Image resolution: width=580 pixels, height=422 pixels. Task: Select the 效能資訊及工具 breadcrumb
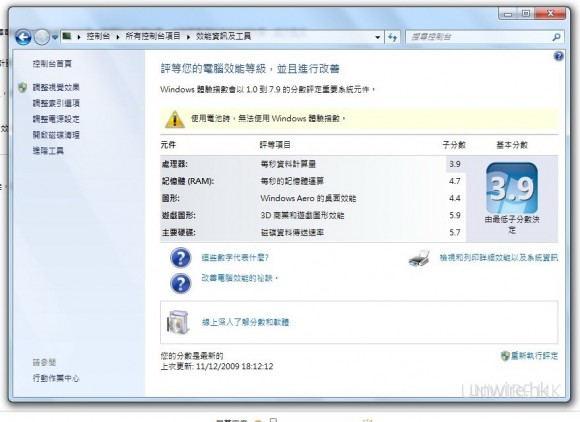[223, 36]
